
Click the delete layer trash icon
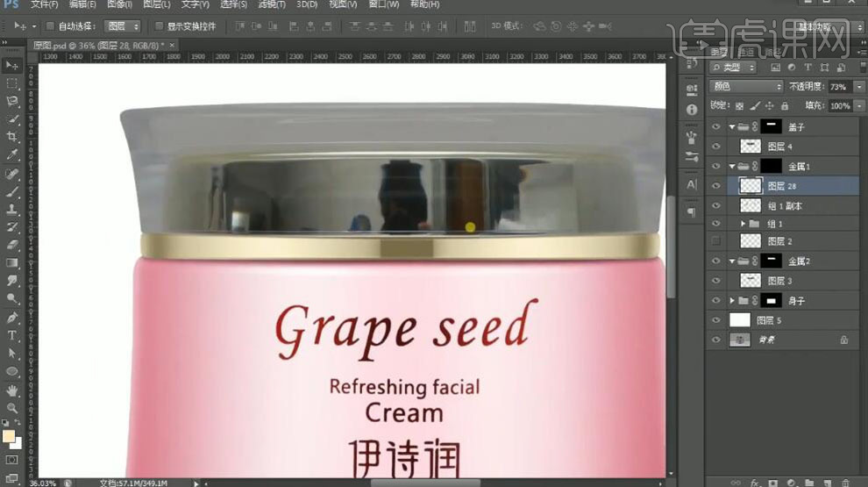[x=845, y=483]
